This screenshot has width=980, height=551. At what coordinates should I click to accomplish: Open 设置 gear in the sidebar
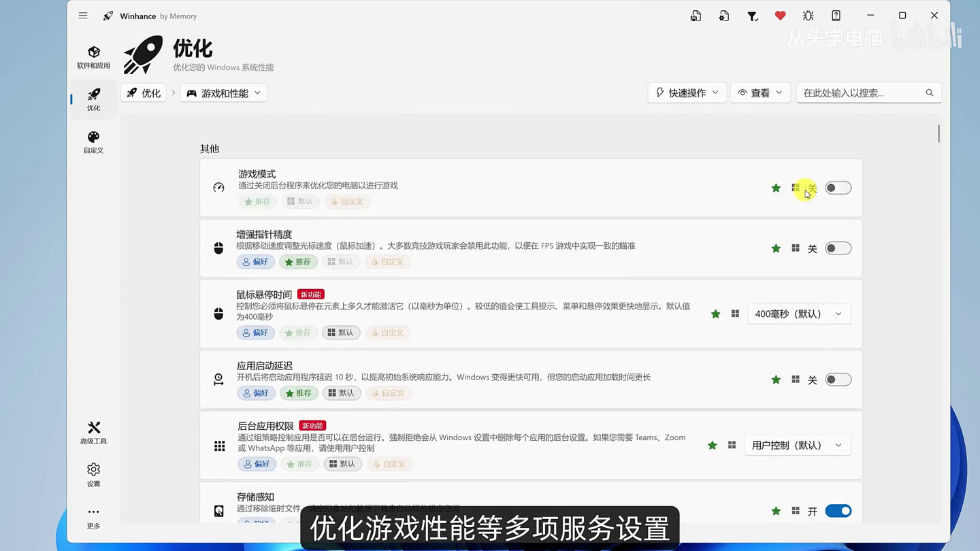[93, 475]
